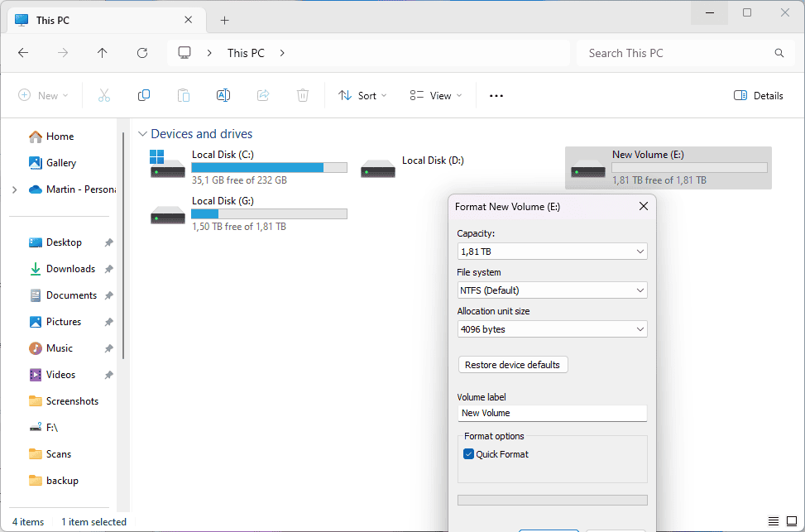Unpin Desktop using its pin icon
The width and height of the screenshot is (805, 532).
[109, 242]
